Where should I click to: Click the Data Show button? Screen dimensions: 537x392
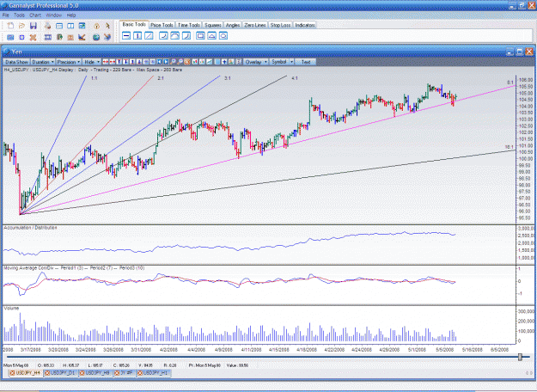click(x=16, y=62)
